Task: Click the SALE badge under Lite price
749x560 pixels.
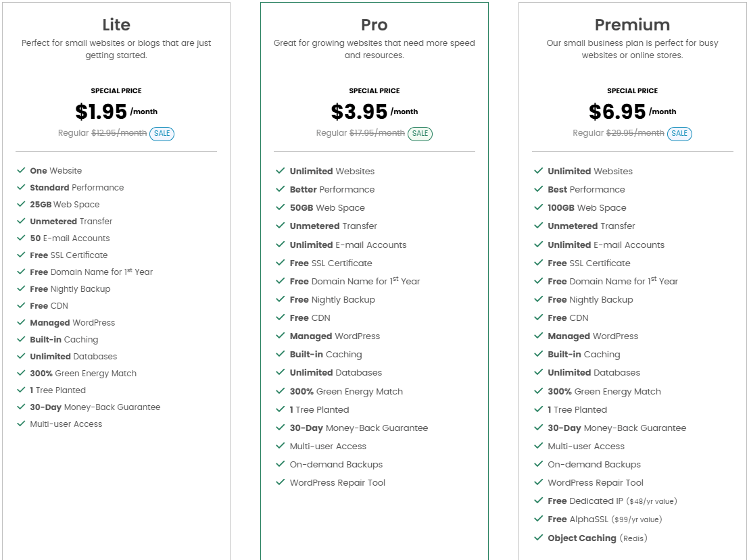Action: point(162,134)
